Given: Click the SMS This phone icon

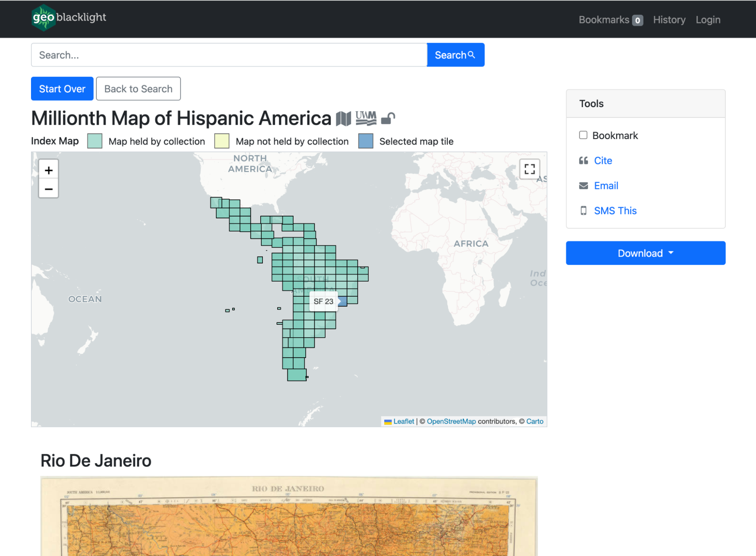Looking at the screenshot, I should tap(583, 211).
